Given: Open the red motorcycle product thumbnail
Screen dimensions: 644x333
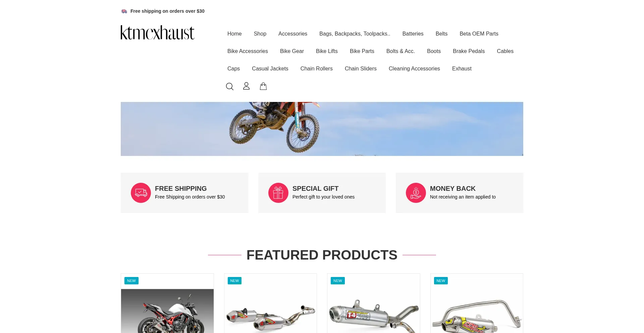Looking at the screenshot, I should (167, 311).
